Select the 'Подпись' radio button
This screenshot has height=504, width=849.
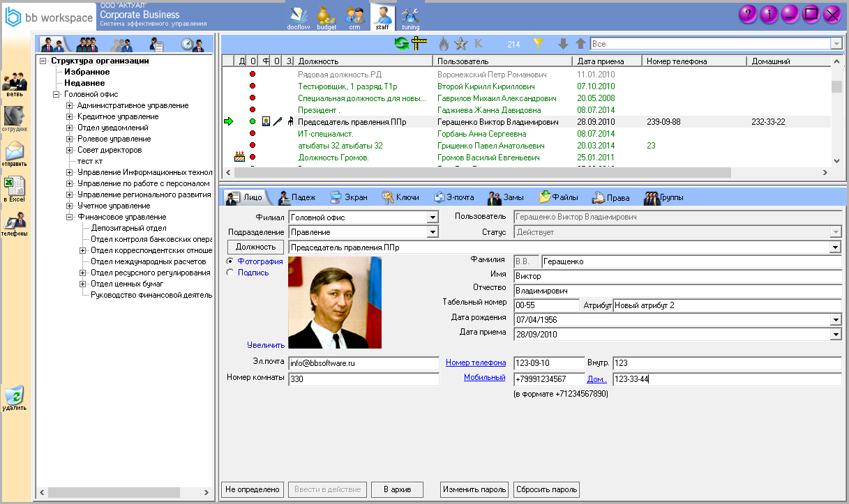(x=230, y=273)
